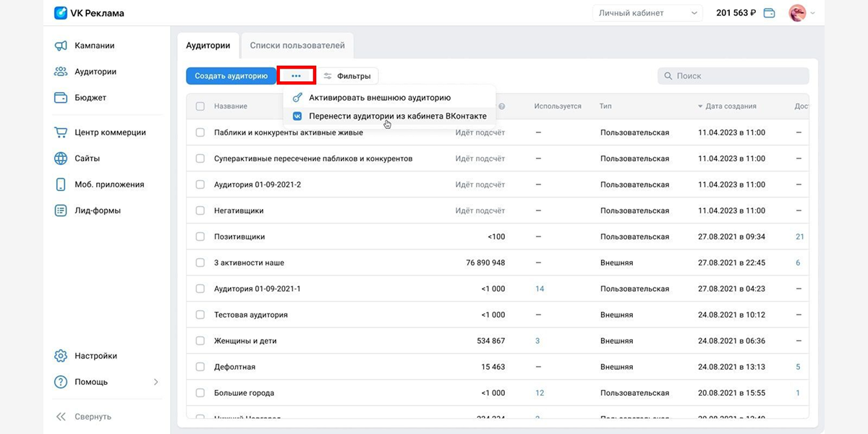This screenshot has width=868, height=434.
Task: Click the Тестовая аудитория name
Action: point(251,315)
